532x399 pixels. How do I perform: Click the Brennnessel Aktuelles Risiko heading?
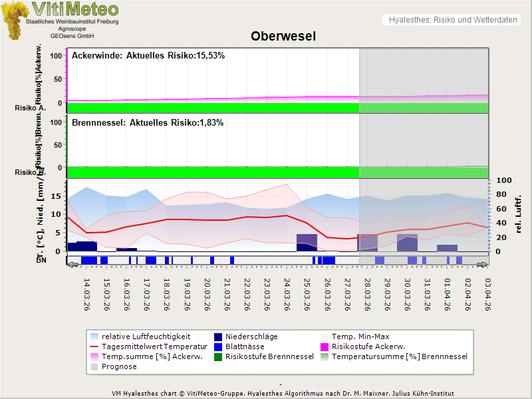(148, 122)
